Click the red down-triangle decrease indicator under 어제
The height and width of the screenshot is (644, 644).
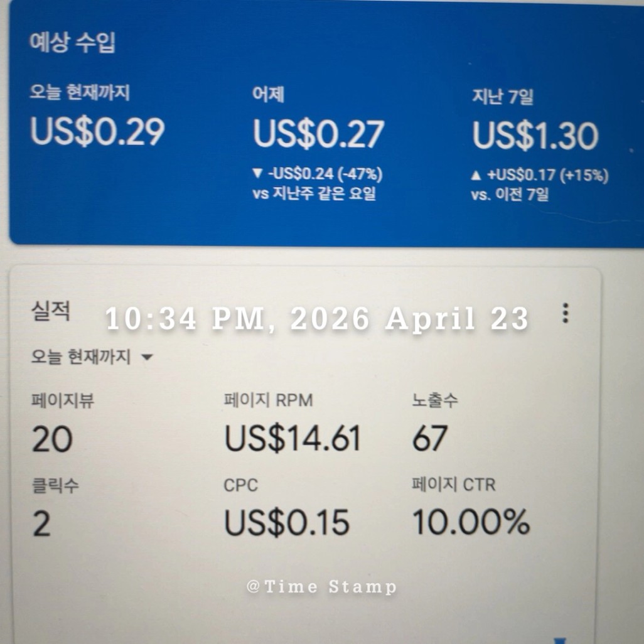[x=257, y=174]
